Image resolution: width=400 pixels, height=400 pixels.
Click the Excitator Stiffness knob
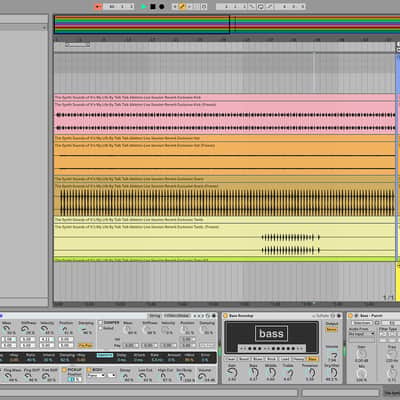25,328
